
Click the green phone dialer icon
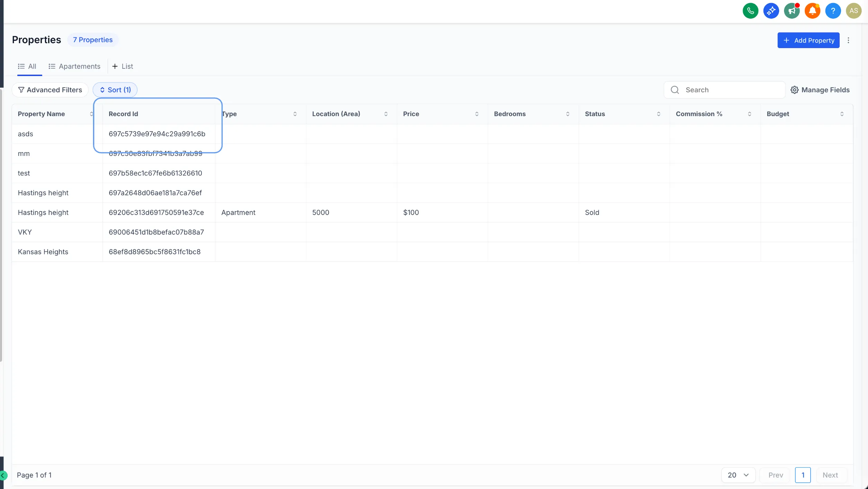pos(750,11)
